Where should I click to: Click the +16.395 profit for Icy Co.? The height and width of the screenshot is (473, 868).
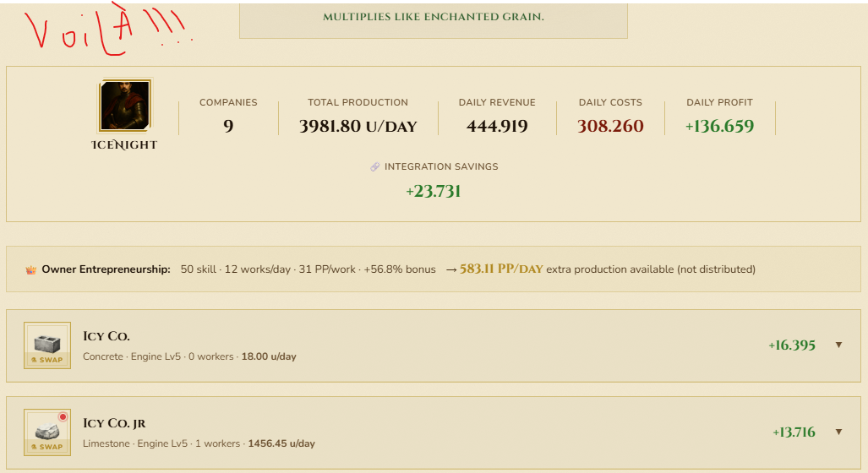point(792,345)
